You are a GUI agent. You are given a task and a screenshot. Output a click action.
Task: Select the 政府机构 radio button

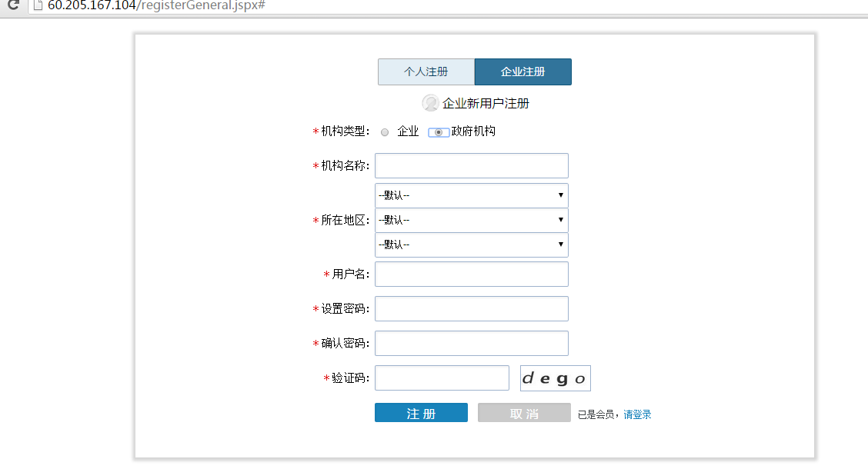[x=438, y=132]
